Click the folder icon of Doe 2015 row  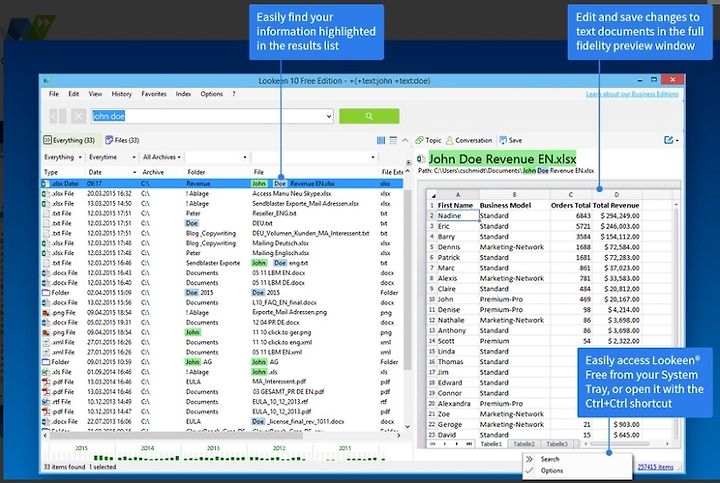(46, 292)
